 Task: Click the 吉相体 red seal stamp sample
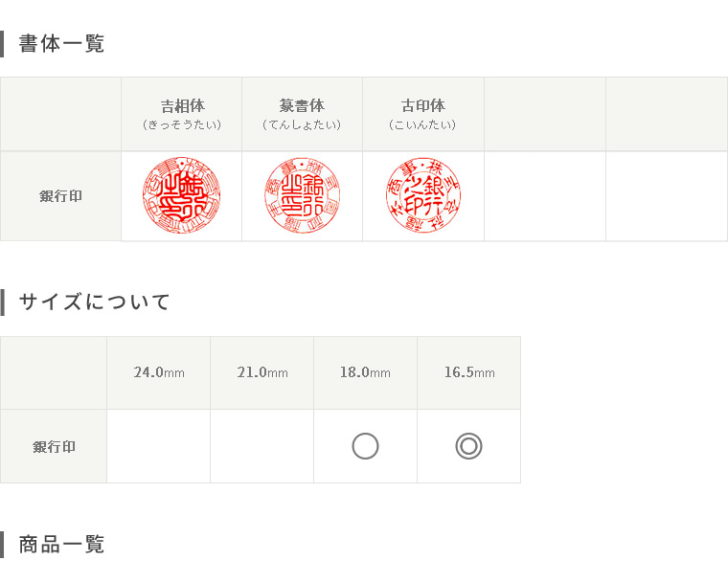pyautogui.click(x=182, y=195)
